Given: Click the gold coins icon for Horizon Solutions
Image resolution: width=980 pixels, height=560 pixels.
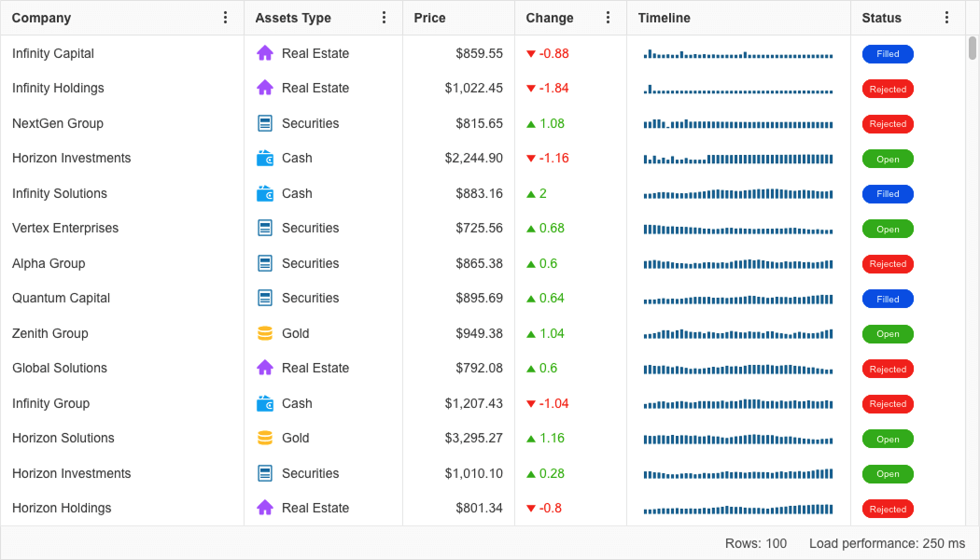Looking at the screenshot, I should (265, 438).
